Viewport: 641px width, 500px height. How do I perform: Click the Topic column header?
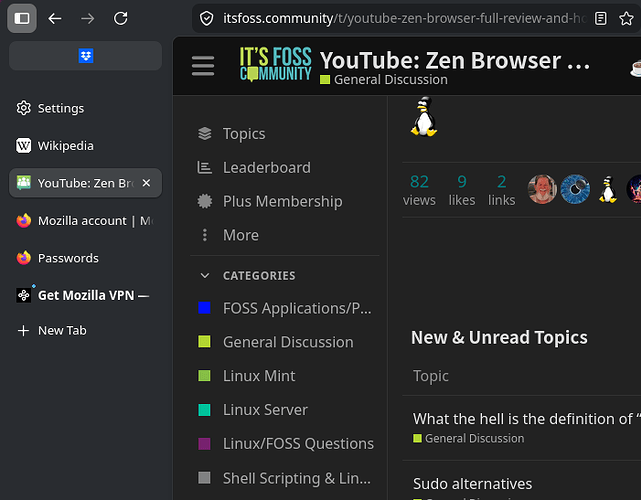coord(430,376)
